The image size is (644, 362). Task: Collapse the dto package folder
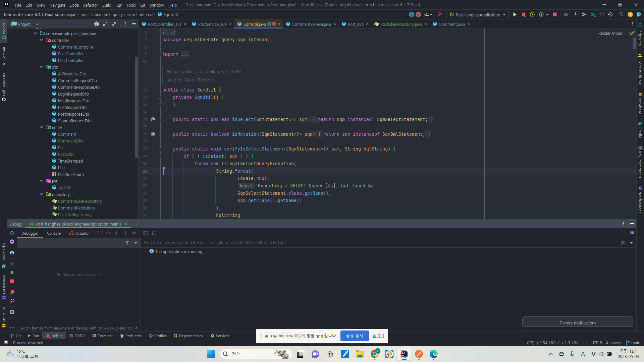point(41,67)
